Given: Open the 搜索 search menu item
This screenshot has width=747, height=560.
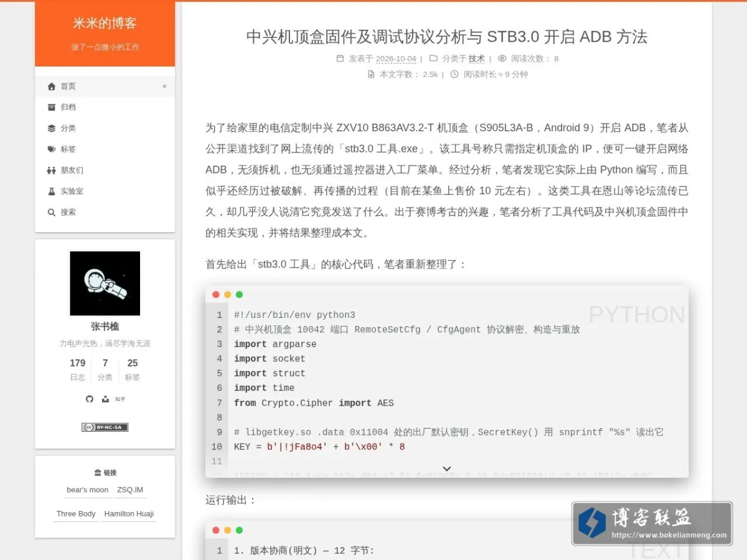Looking at the screenshot, I should 105,212.
